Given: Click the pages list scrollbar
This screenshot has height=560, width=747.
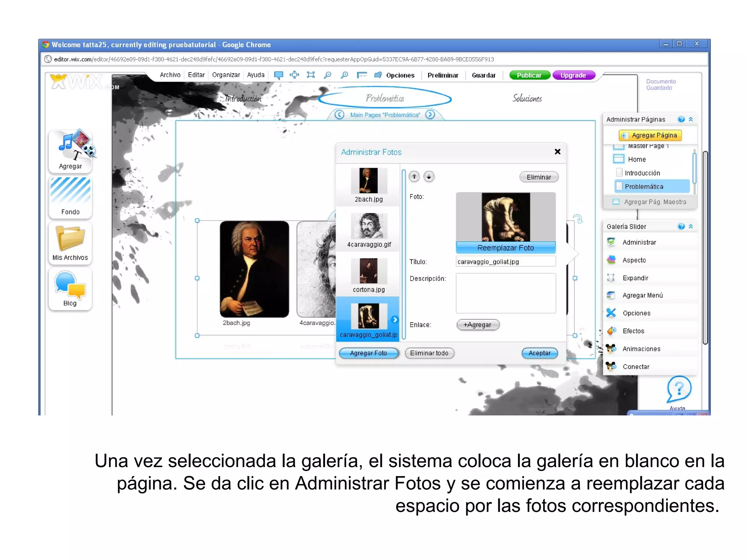Looking at the screenshot, I should pyautogui.click(x=694, y=168).
